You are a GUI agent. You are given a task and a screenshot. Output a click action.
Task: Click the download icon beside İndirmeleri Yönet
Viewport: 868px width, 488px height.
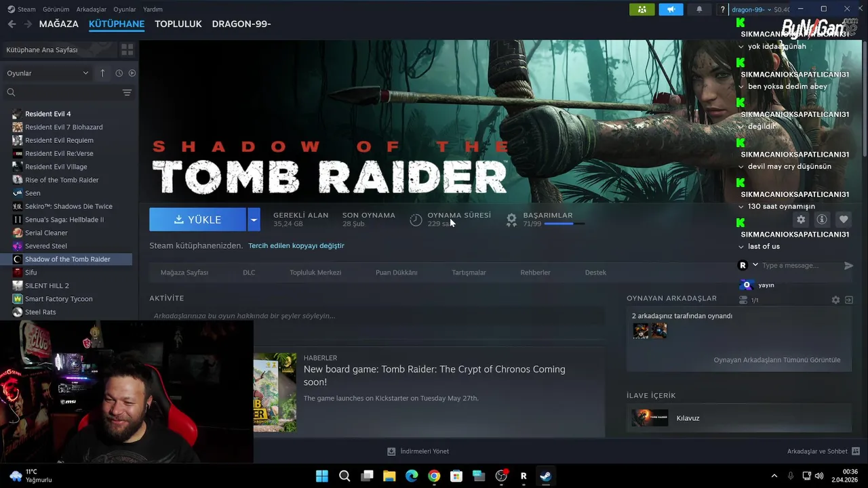click(x=391, y=451)
